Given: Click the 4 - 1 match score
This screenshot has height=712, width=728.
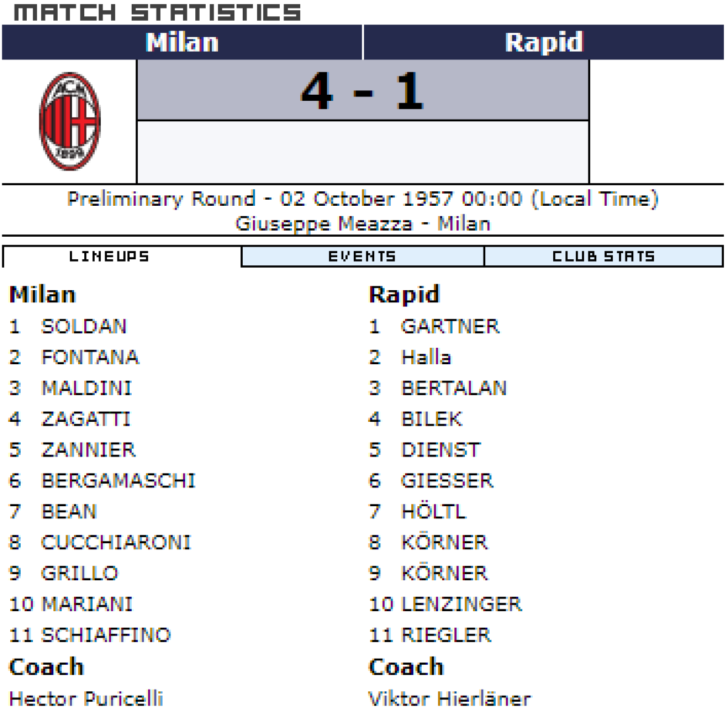Looking at the screenshot, I should (x=362, y=91).
